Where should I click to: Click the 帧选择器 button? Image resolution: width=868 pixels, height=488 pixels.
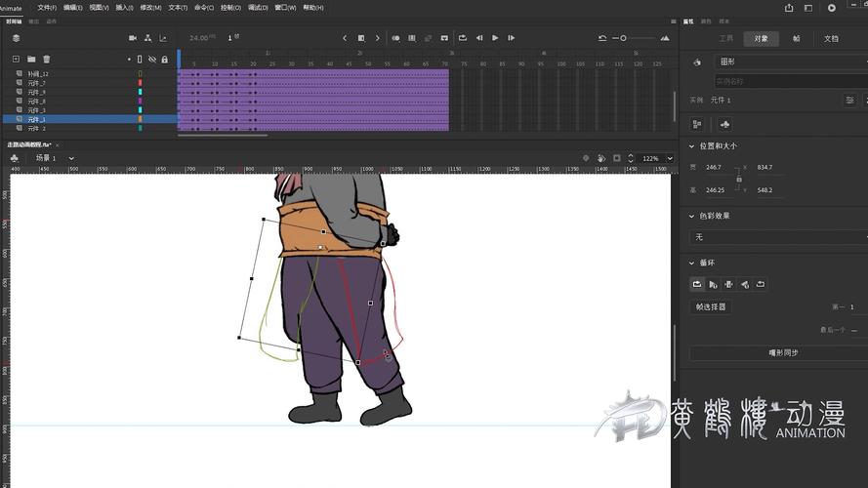click(711, 306)
